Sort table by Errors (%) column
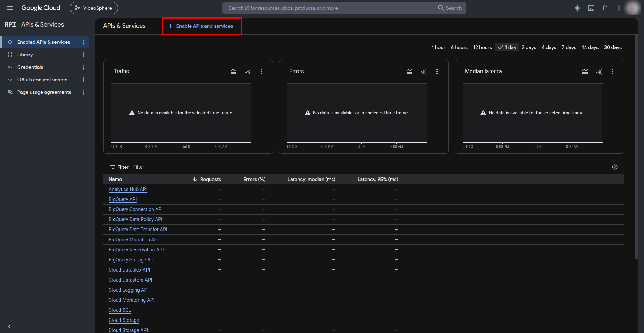The width and height of the screenshot is (644, 333). click(254, 179)
